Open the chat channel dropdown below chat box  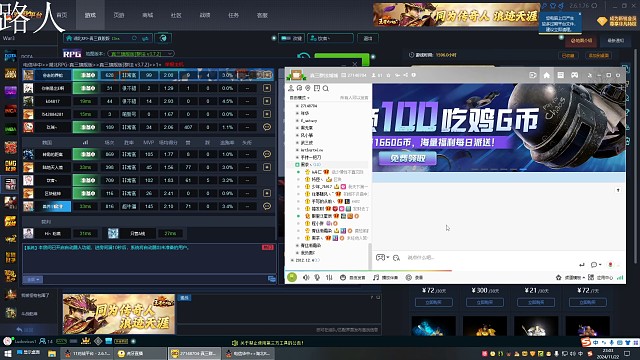point(33,280)
